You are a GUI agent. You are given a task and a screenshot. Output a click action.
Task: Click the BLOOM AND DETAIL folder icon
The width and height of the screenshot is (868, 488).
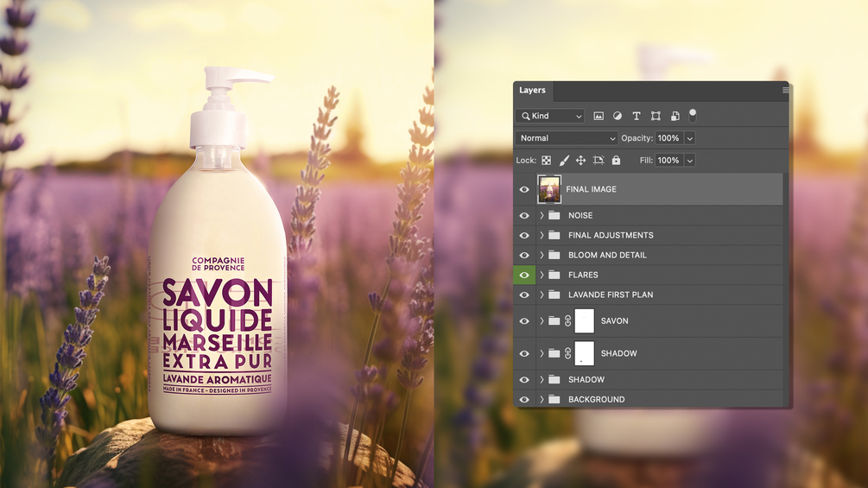coord(554,255)
